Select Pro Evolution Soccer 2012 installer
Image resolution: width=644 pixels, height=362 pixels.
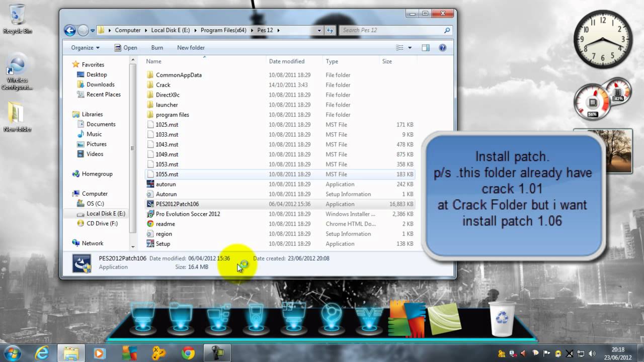(188, 214)
